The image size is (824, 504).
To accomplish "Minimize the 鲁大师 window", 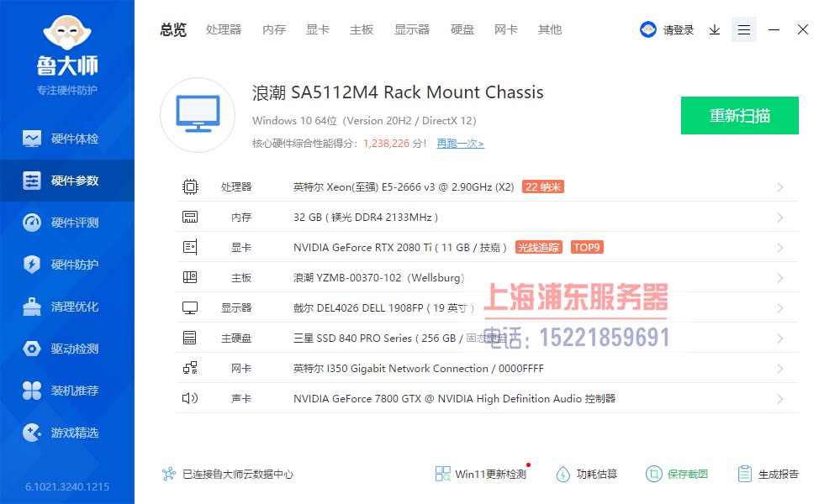I will [x=774, y=30].
